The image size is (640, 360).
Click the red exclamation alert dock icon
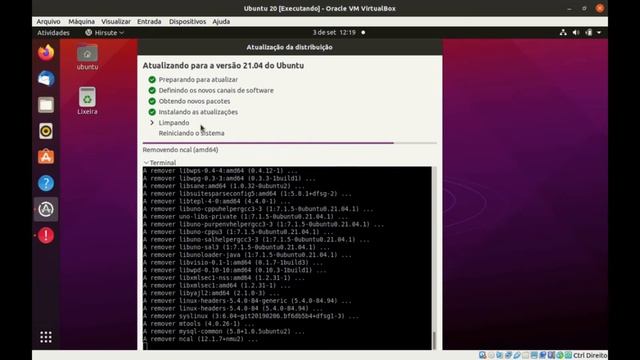pyautogui.click(x=46, y=236)
